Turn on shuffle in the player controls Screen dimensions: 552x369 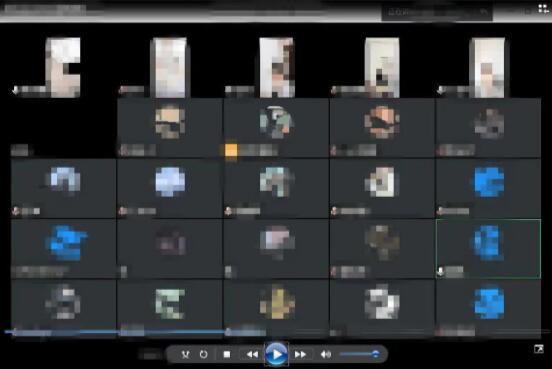[185, 354]
